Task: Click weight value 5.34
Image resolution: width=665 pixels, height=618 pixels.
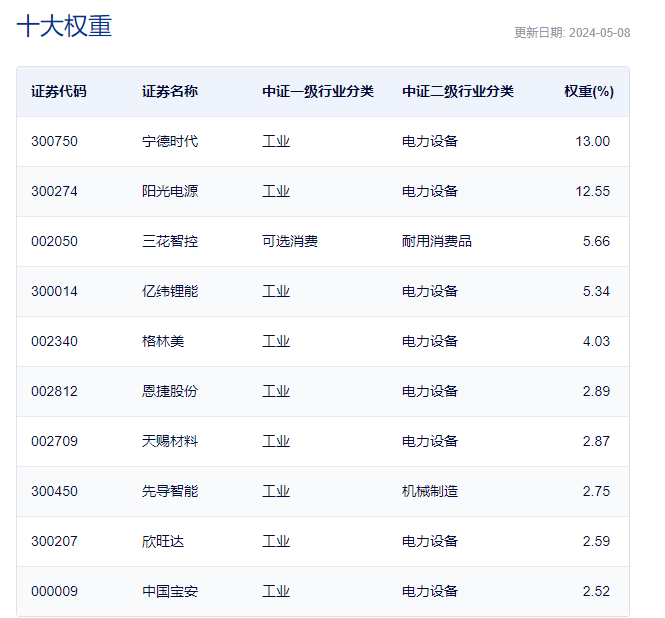Action: click(x=596, y=291)
